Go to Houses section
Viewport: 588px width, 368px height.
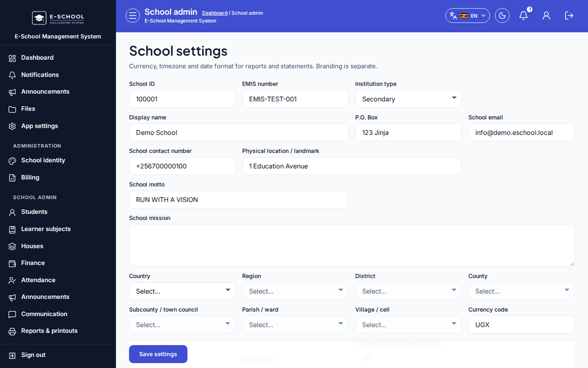[58, 246]
